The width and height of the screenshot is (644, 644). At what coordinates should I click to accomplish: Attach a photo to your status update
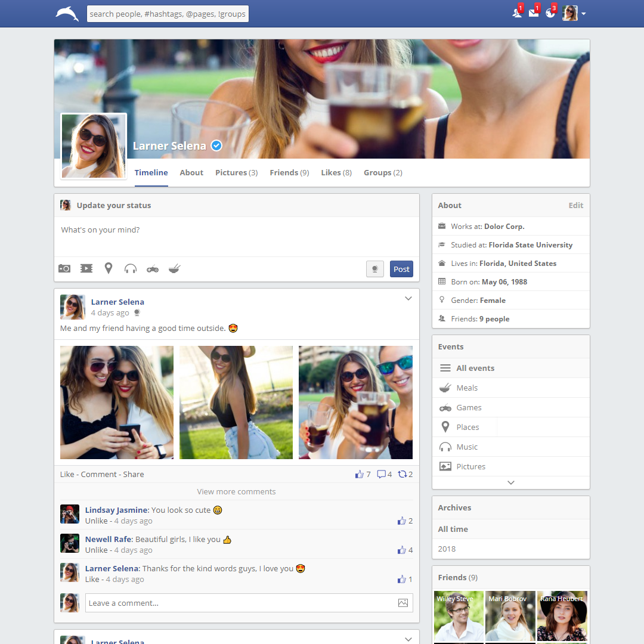(x=64, y=268)
